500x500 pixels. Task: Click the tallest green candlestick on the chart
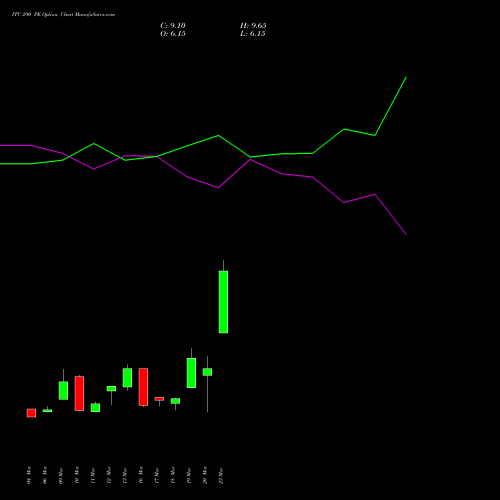pos(223,302)
